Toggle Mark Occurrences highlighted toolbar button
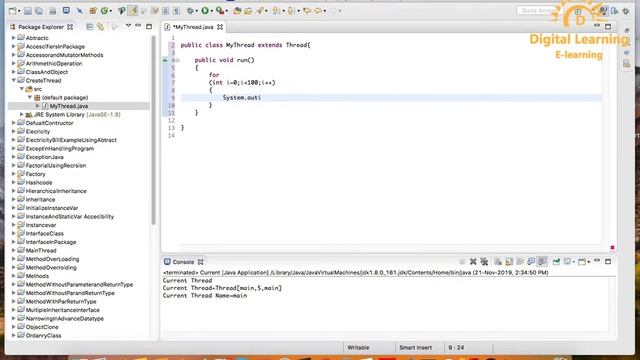Screen dimensions: 640x360 tap(133, 11)
